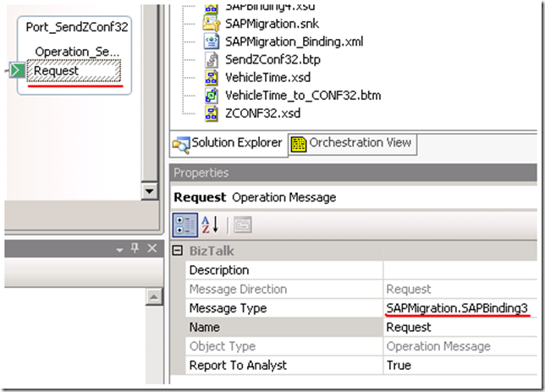The image size is (545, 392).
Task: Switch to the Solution Explorer tab
Action: pos(228,144)
